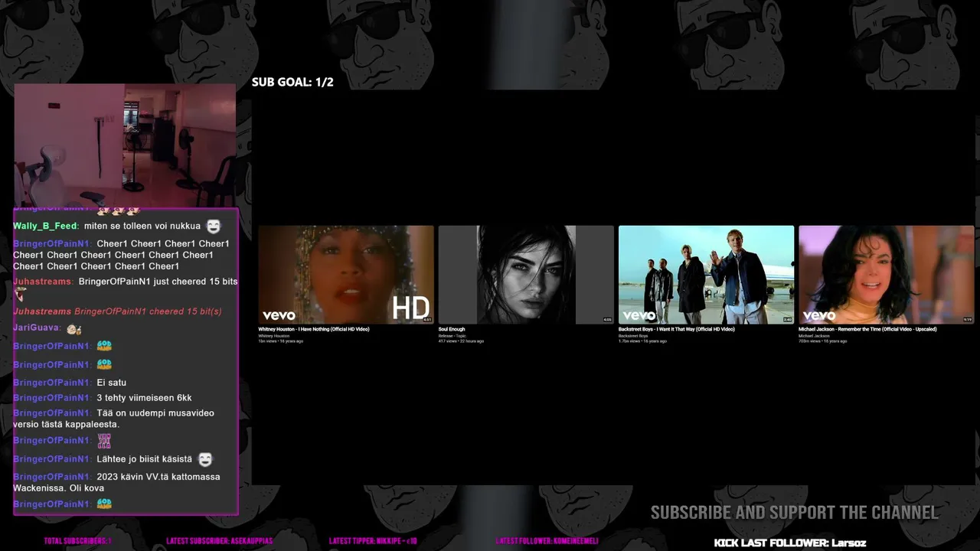980x551 pixels.
Task: Click the title "Backstreet Boys - I Want It That Way"
Action: (x=677, y=330)
